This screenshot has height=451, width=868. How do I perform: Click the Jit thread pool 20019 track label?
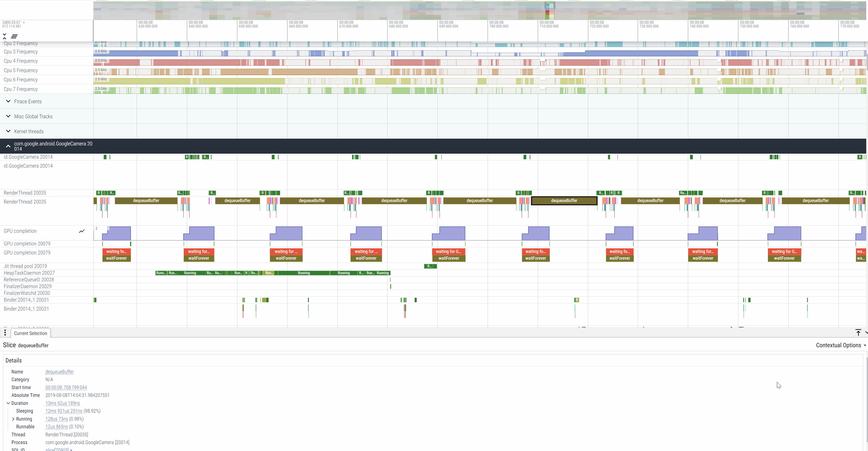[x=25, y=266]
